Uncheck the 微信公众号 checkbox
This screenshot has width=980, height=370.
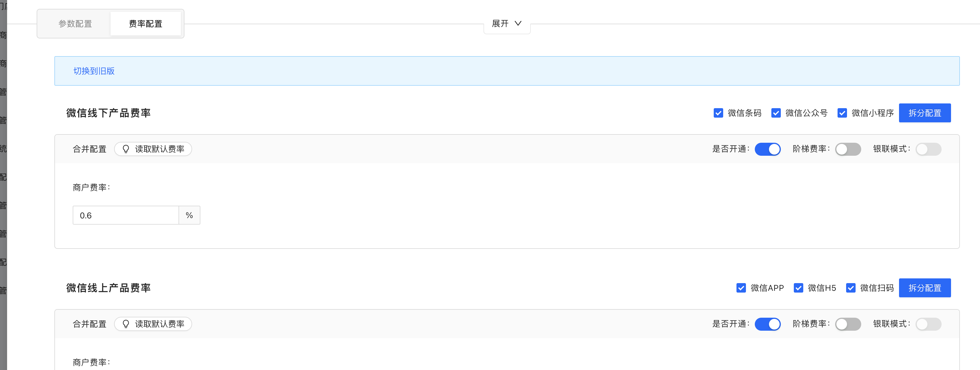776,113
